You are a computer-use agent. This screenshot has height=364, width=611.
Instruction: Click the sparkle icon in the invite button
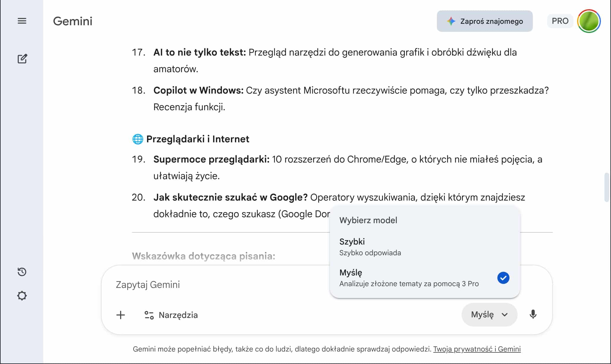point(451,21)
